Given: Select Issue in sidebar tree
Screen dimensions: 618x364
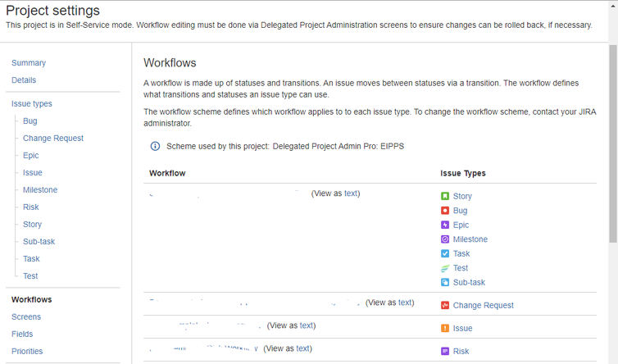Looking at the screenshot, I should [32, 173].
